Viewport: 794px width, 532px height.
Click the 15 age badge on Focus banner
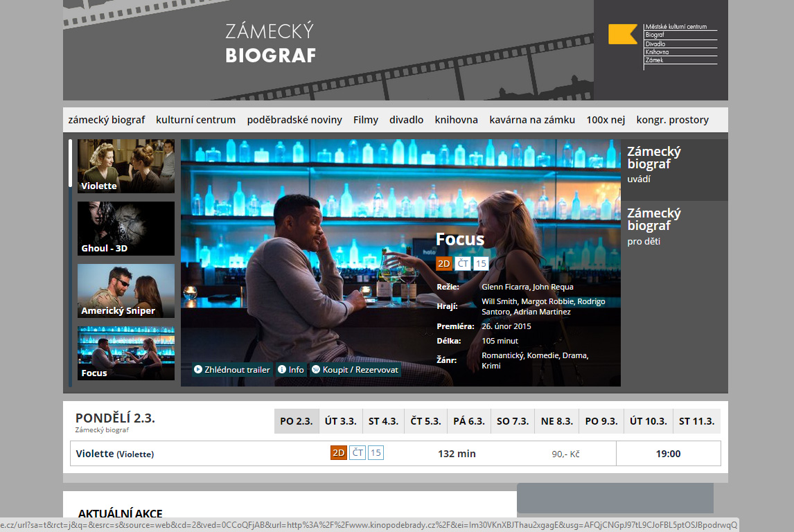(x=481, y=264)
